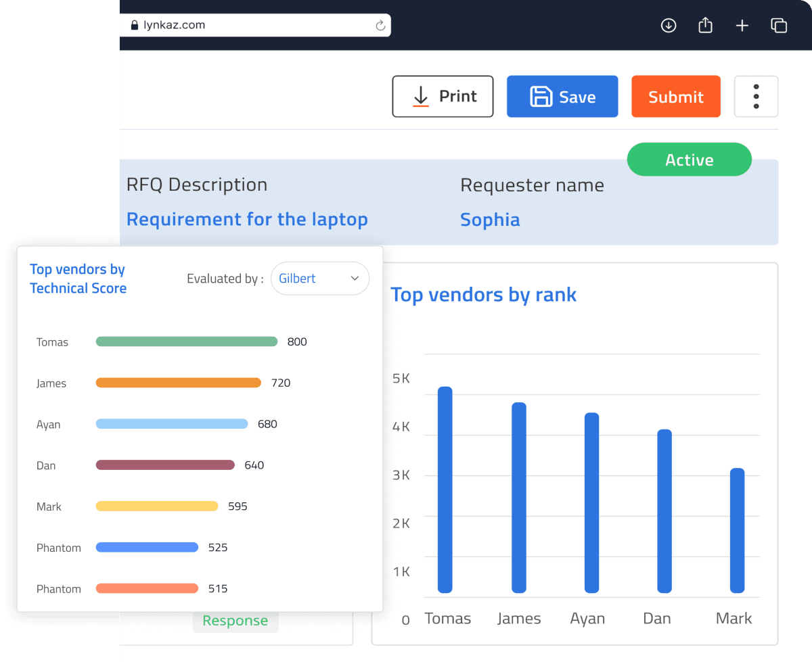Image resolution: width=812 pixels, height=662 pixels.
Task: Click the Active status badge
Action: (690, 160)
